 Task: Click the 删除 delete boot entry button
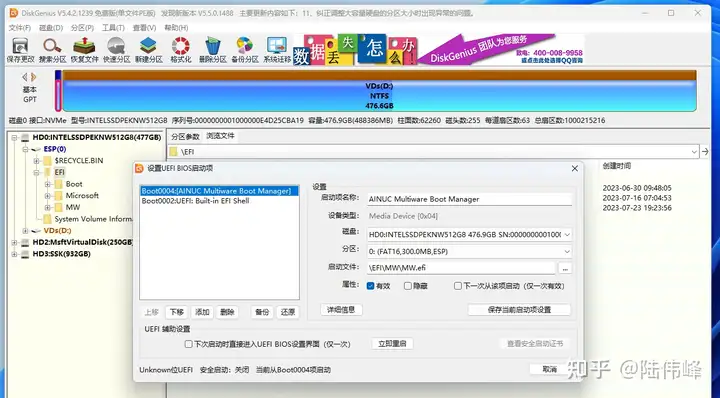point(227,312)
